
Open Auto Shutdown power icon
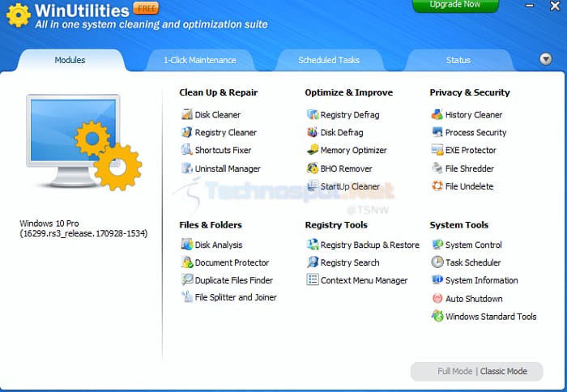[x=437, y=298]
